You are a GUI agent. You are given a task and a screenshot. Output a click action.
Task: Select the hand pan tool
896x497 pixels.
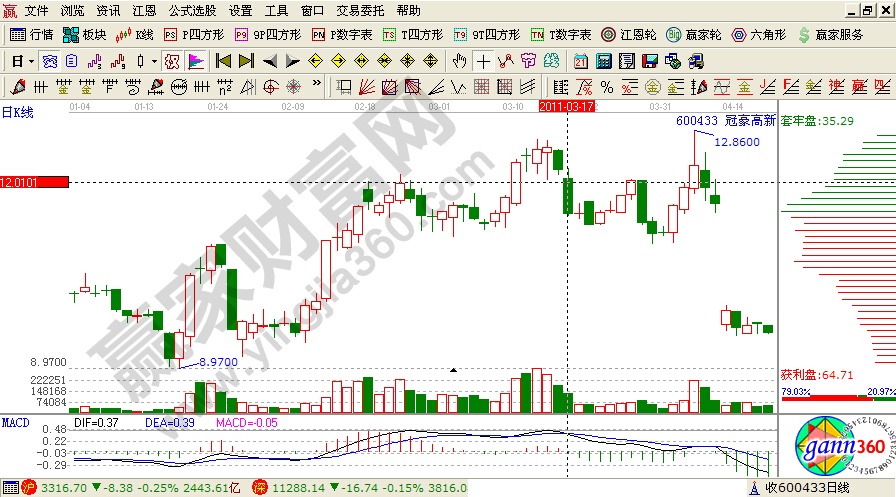460,60
